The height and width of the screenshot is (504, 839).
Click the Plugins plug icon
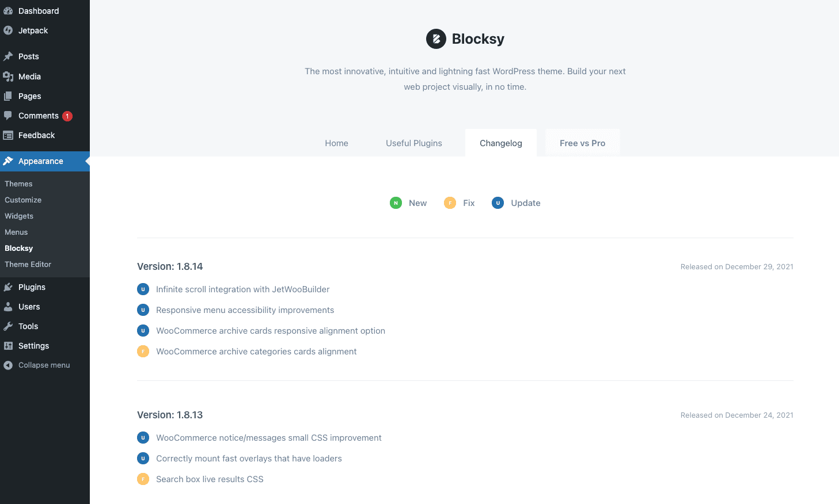[8, 287]
